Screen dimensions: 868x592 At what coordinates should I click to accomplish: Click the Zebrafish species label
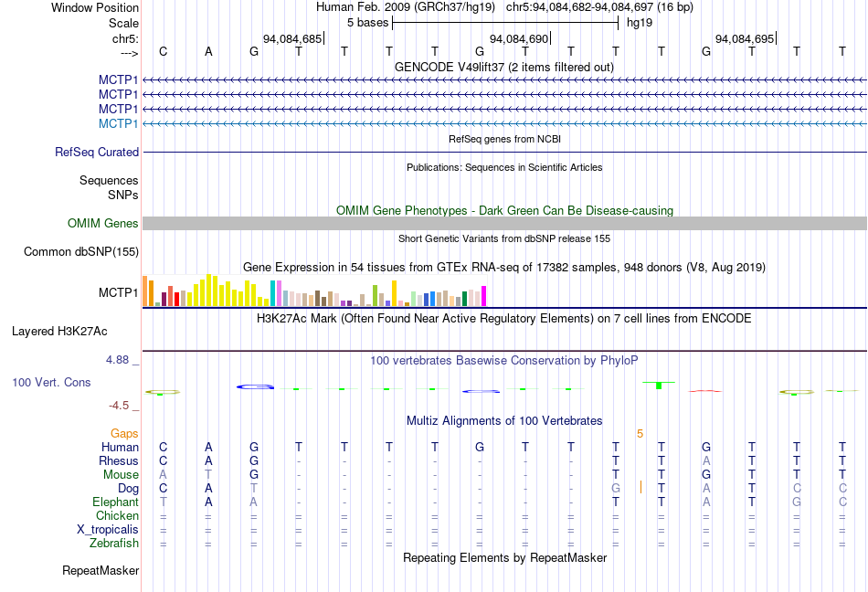[x=114, y=544]
